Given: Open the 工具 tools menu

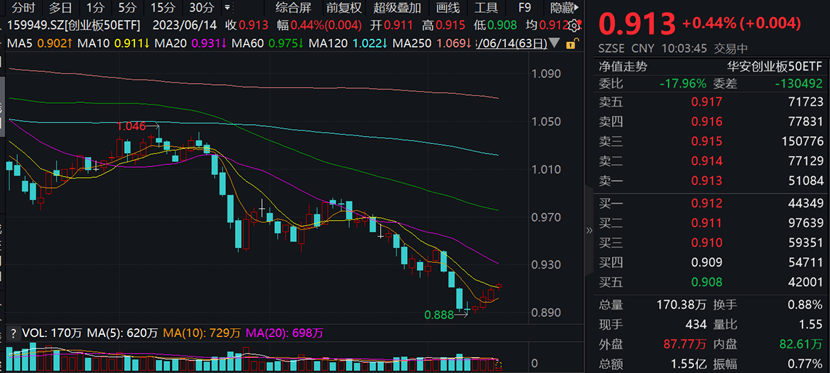Looking at the screenshot, I should pos(486,8).
